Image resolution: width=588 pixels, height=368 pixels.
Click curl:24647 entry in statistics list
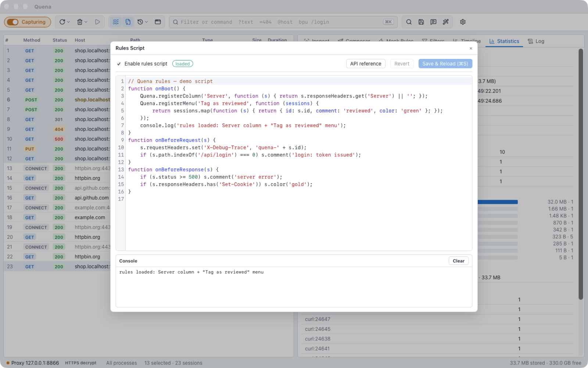pos(318,319)
